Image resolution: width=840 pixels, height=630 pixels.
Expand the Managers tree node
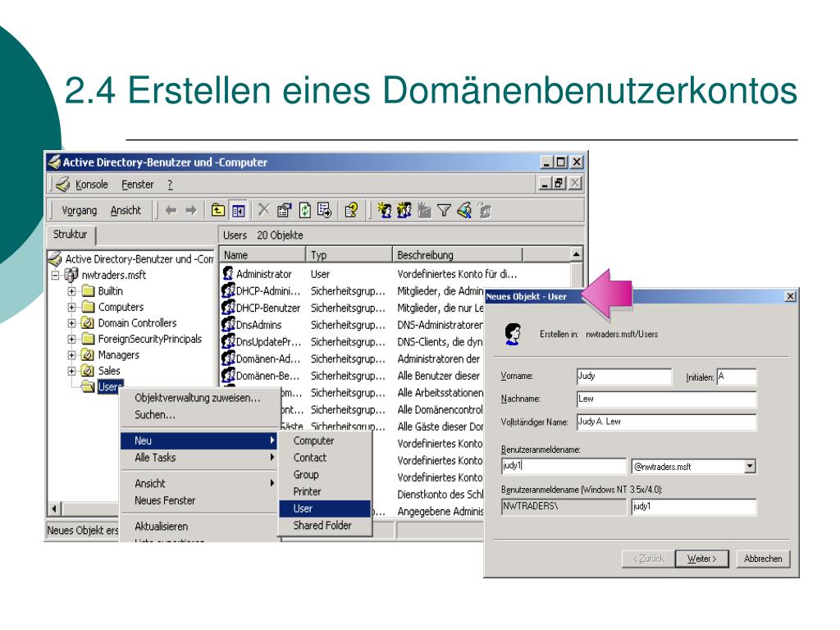point(71,354)
